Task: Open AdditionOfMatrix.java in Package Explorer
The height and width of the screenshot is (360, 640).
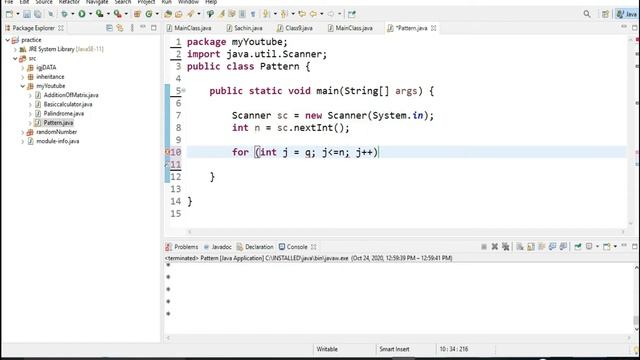Action: (x=71, y=95)
